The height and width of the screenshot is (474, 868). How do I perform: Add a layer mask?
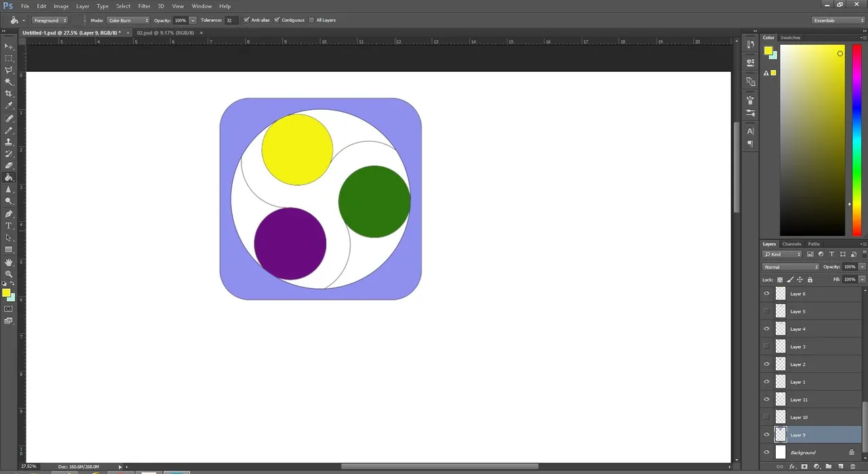tap(804, 467)
